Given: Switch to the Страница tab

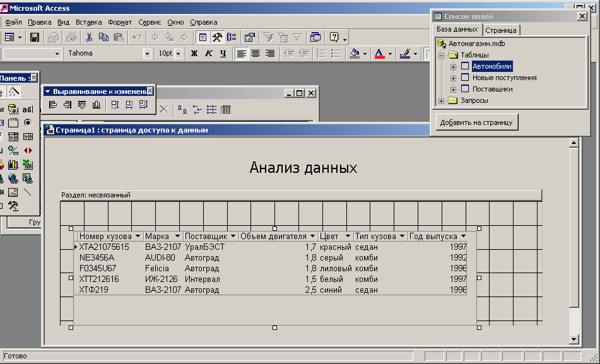Looking at the screenshot, I should (x=500, y=30).
